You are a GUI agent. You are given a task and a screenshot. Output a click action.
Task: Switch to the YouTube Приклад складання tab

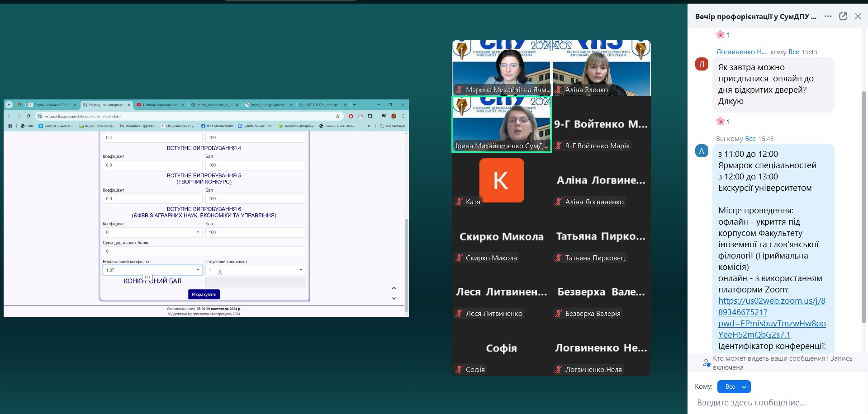pos(160,105)
